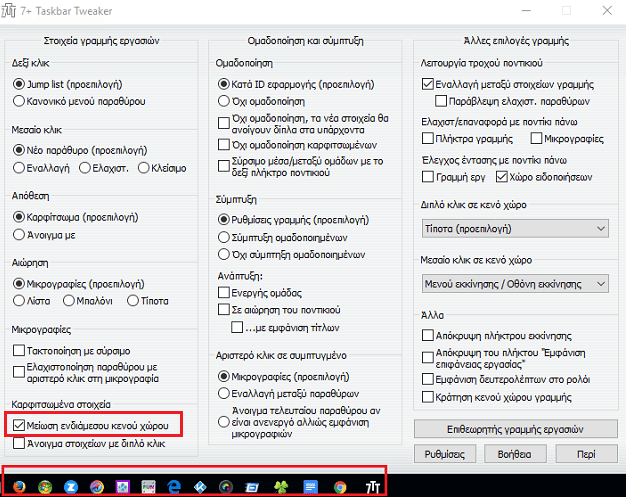Viewport: 626px width, 497px height.
Task: Close the Taskbar Tweaker window
Action: point(607,11)
